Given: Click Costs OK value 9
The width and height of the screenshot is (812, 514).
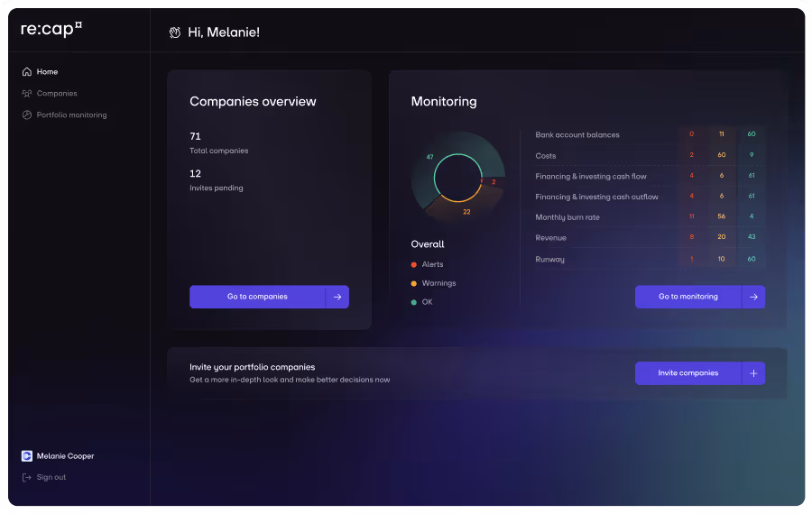Looking at the screenshot, I should (x=752, y=155).
